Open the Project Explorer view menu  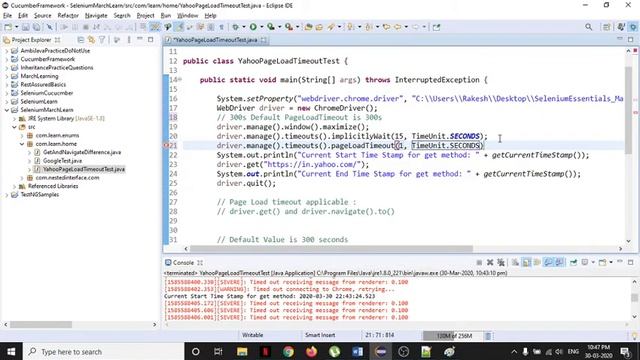click(129, 40)
